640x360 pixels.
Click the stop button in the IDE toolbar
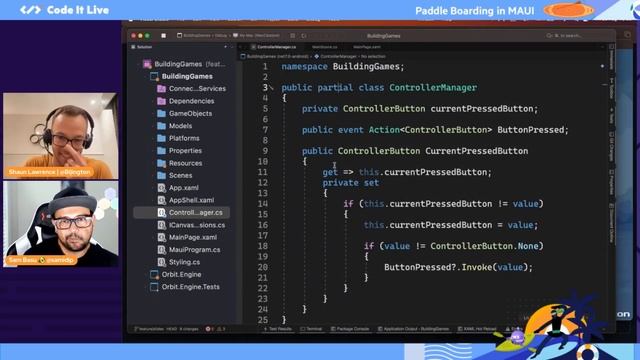click(164, 36)
